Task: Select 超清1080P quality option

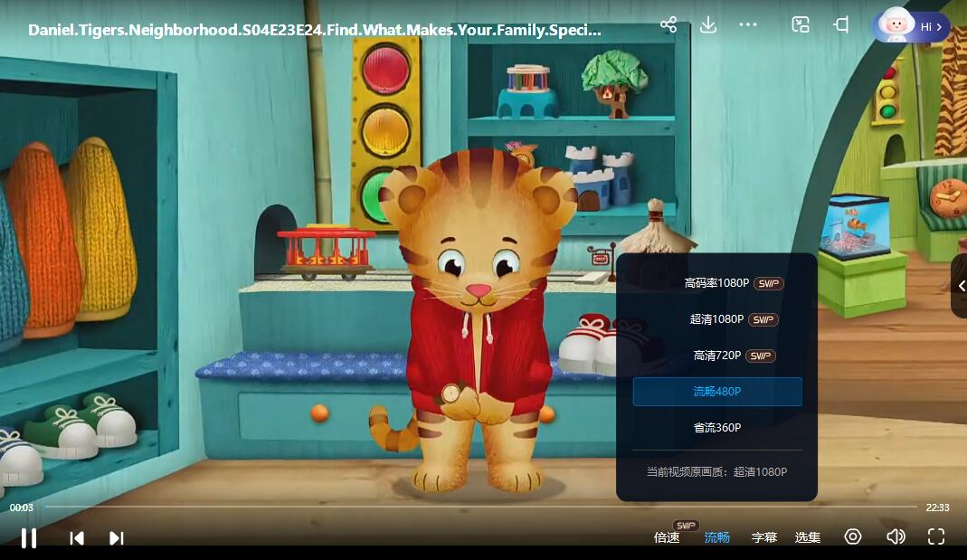Action: 717,319
